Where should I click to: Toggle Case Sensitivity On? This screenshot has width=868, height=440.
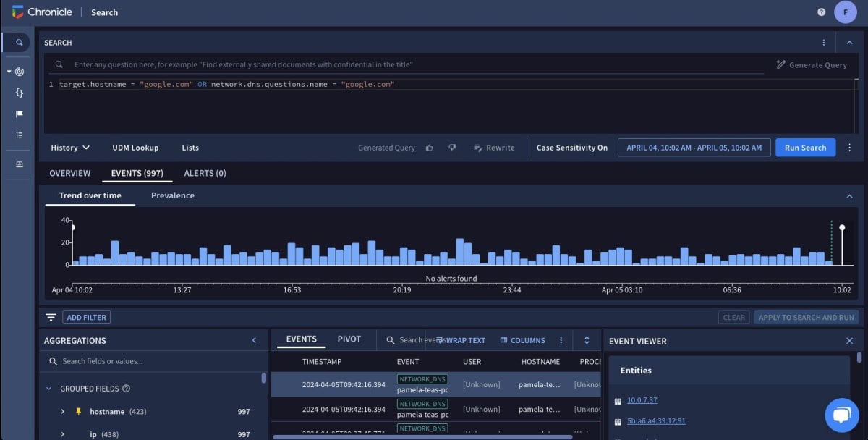(x=572, y=148)
